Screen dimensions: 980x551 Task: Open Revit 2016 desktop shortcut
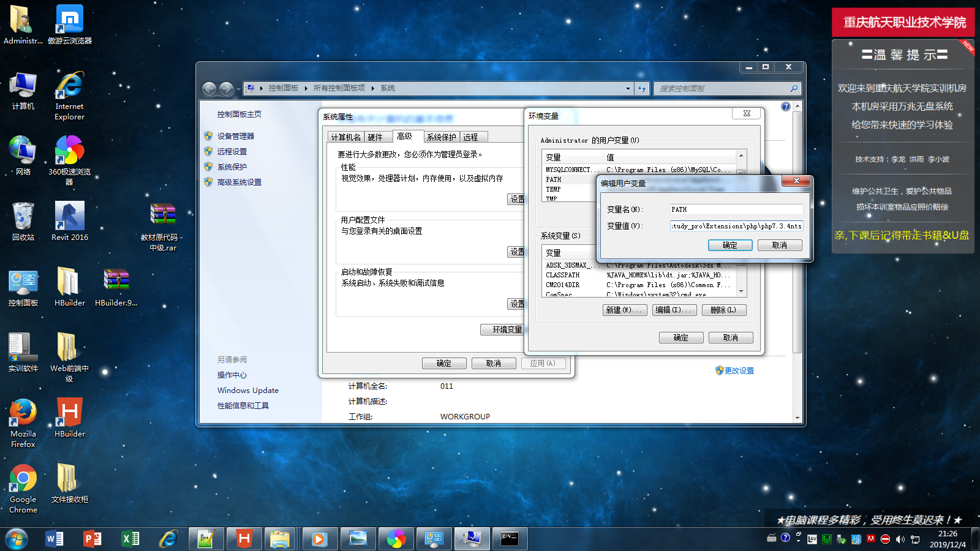pos(70,222)
